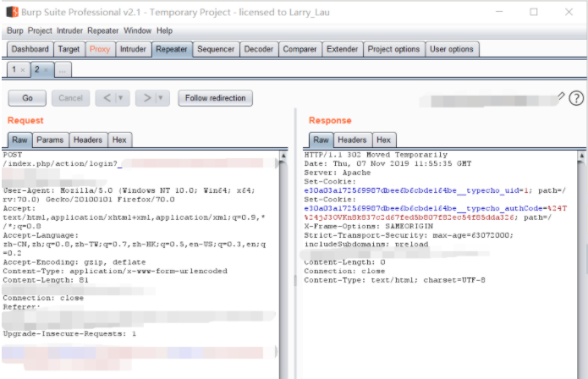Open the Project options tab
Image resolution: width=588 pixels, height=379 pixels.
click(x=393, y=49)
